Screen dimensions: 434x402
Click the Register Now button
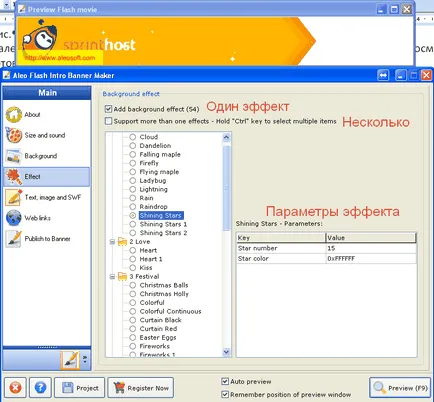pyautogui.click(x=141, y=388)
